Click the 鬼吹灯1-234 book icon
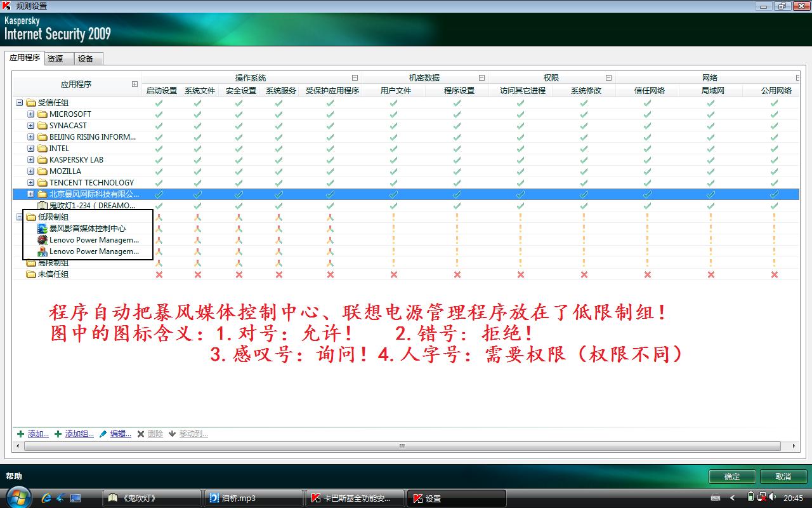The height and width of the screenshot is (508, 812). [x=43, y=206]
